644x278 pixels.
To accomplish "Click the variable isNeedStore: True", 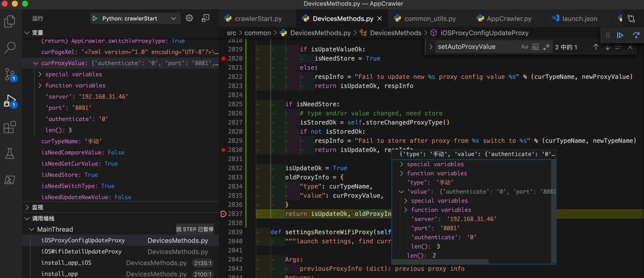I will point(70,175).
